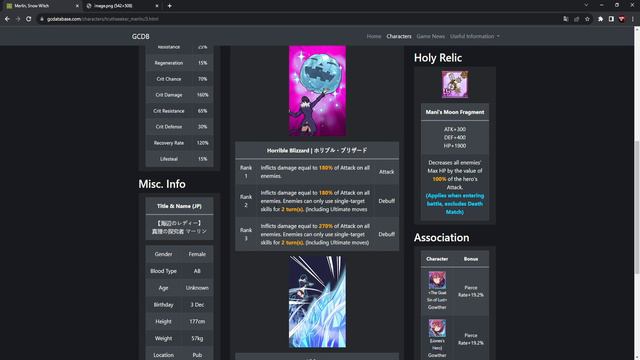640x360 pixels.
Task: Click the Crit Chance 70% row
Action: click(179, 79)
